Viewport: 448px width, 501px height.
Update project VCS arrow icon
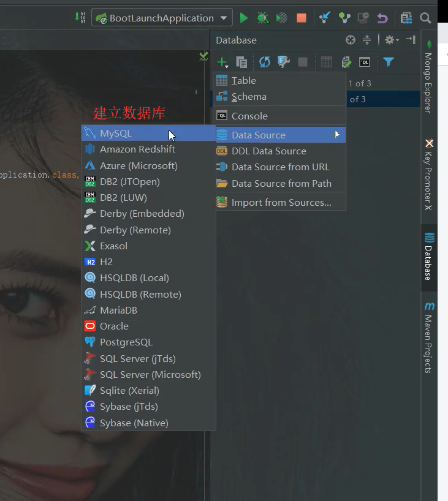(325, 18)
